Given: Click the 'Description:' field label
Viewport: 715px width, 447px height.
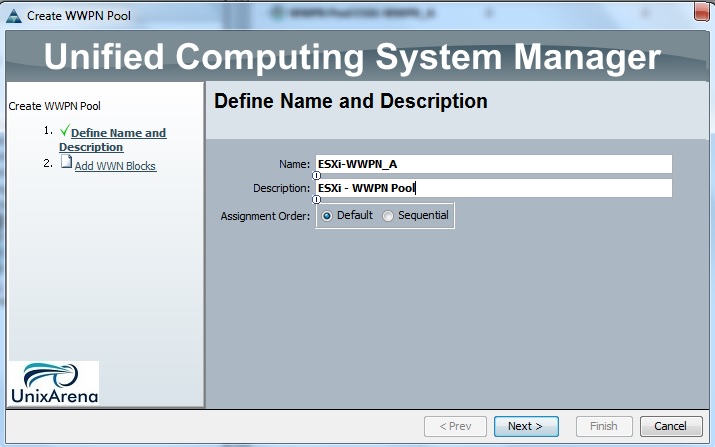Looking at the screenshot, I should [x=281, y=188].
